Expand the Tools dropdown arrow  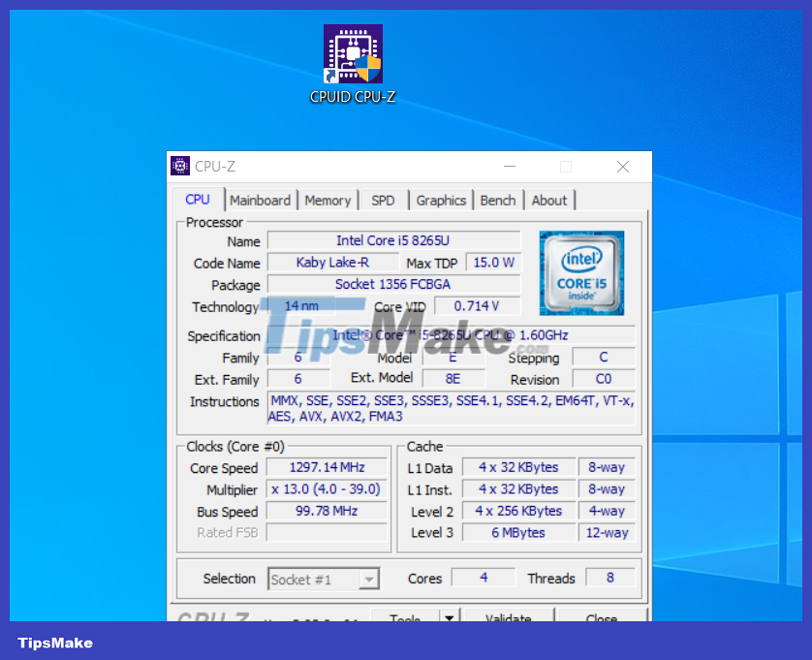pos(448,617)
